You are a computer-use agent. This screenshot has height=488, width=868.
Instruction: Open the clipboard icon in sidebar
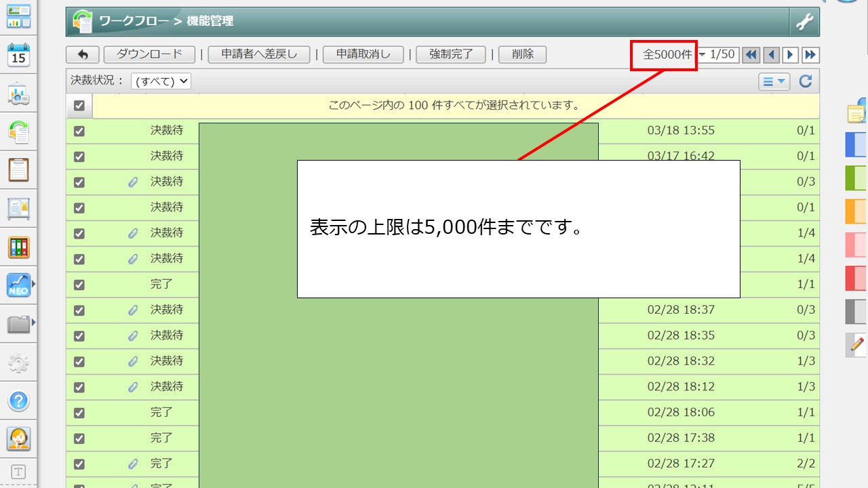coord(19,169)
